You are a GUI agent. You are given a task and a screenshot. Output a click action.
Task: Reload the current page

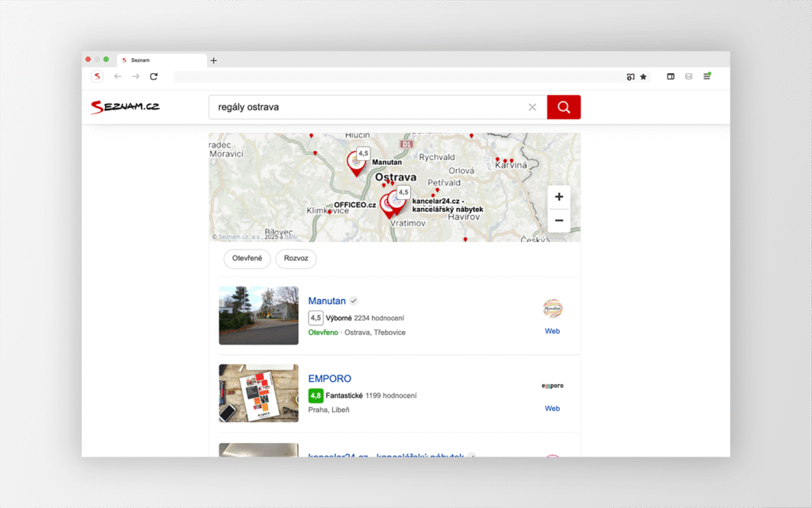point(154,77)
